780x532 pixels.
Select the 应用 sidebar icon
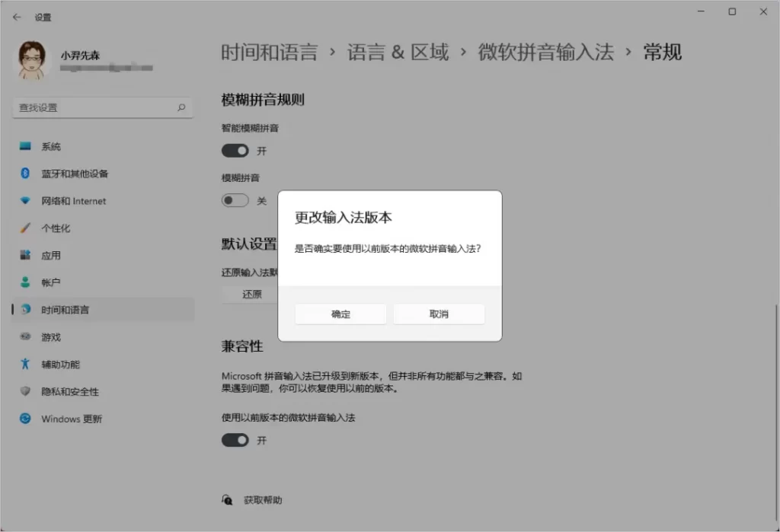(24, 255)
